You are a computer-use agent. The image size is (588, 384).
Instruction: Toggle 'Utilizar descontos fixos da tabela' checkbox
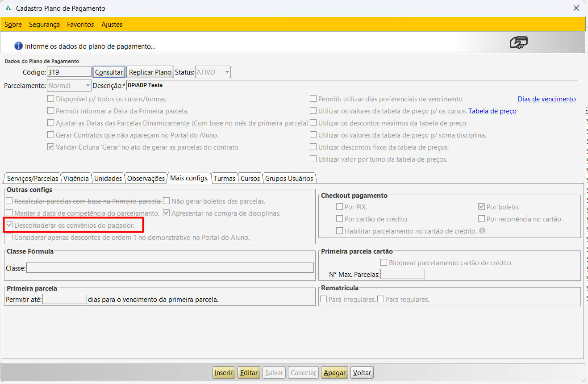point(313,147)
